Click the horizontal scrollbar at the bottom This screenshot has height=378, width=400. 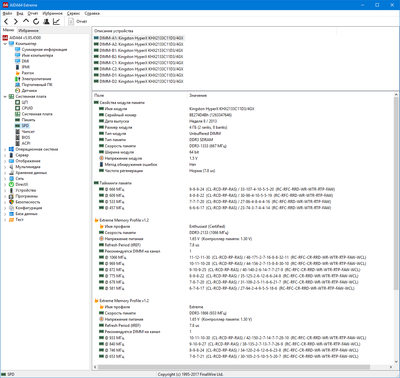click(x=234, y=367)
